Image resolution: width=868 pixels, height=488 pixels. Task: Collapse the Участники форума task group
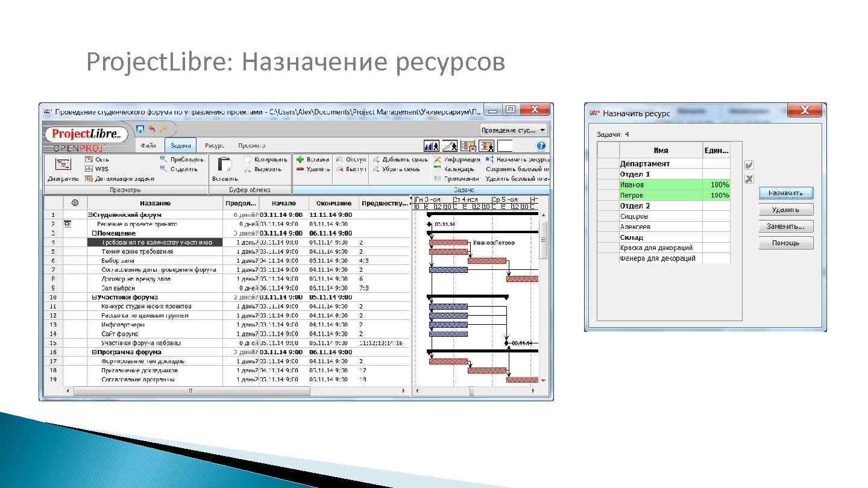click(x=94, y=297)
